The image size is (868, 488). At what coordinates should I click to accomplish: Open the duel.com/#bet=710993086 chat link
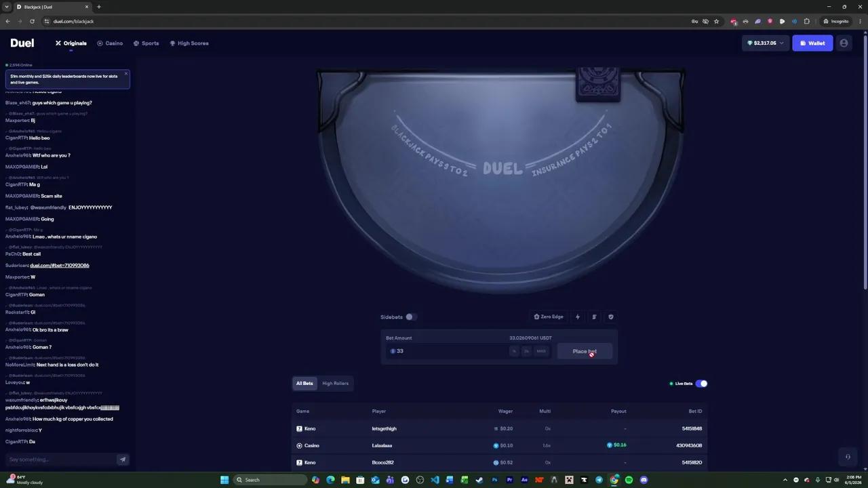(x=60, y=266)
